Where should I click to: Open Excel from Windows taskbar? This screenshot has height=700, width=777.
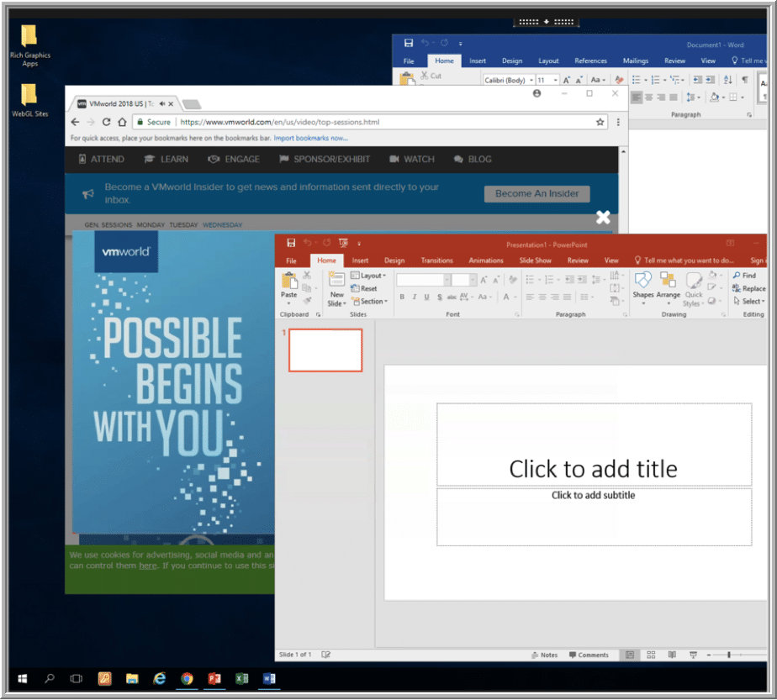pyautogui.click(x=241, y=677)
